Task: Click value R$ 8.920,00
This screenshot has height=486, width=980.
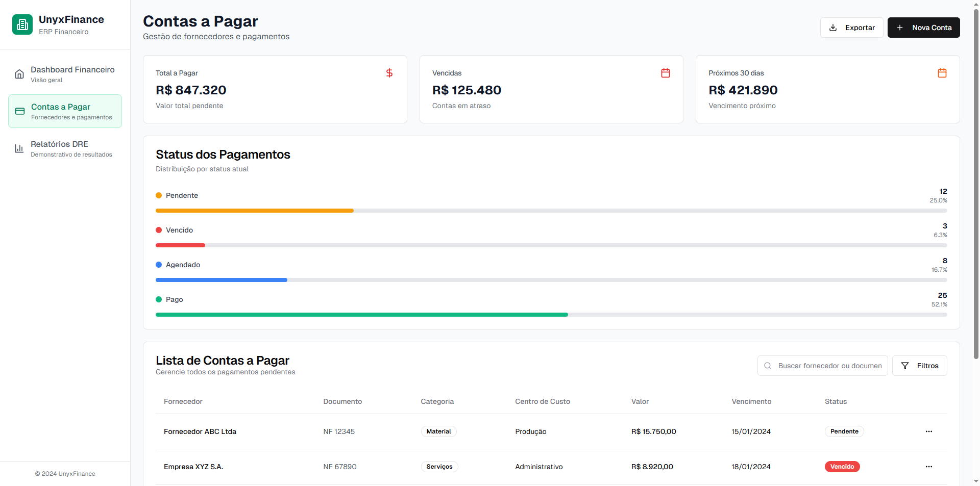Action: click(652, 467)
